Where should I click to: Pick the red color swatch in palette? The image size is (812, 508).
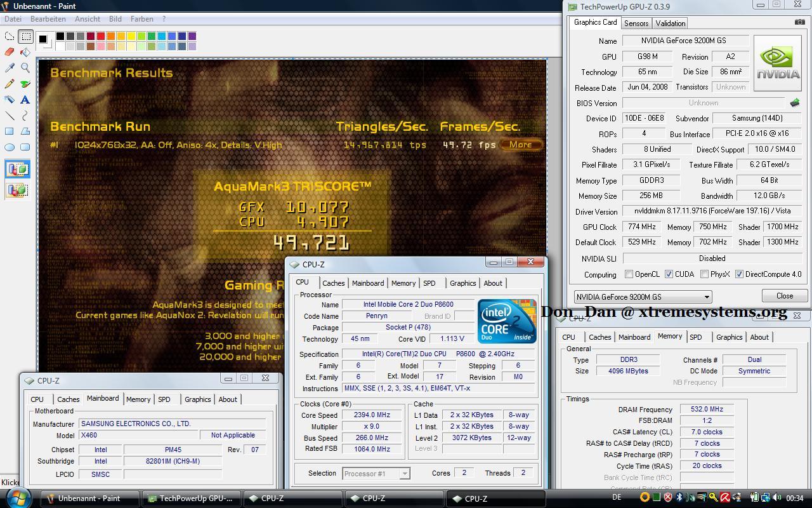[x=100, y=36]
